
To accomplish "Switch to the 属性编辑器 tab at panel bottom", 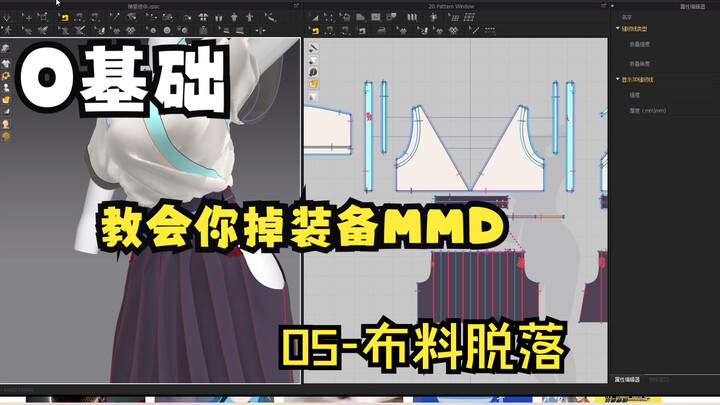I will click(627, 380).
